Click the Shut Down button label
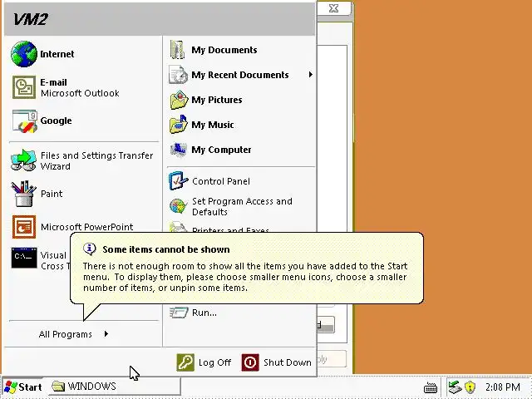The height and width of the screenshot is (399, 532). pos(288,362)
